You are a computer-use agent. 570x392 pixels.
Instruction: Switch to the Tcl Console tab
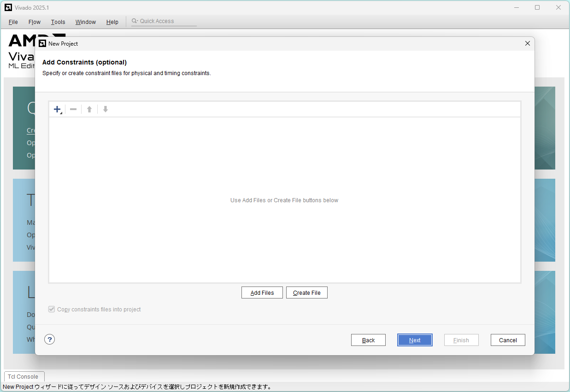click(23, 376)
